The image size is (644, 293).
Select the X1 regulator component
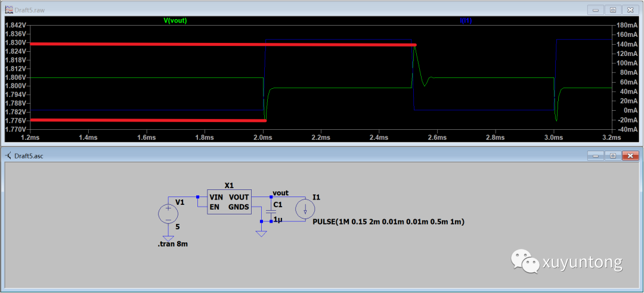click(229, 202)
